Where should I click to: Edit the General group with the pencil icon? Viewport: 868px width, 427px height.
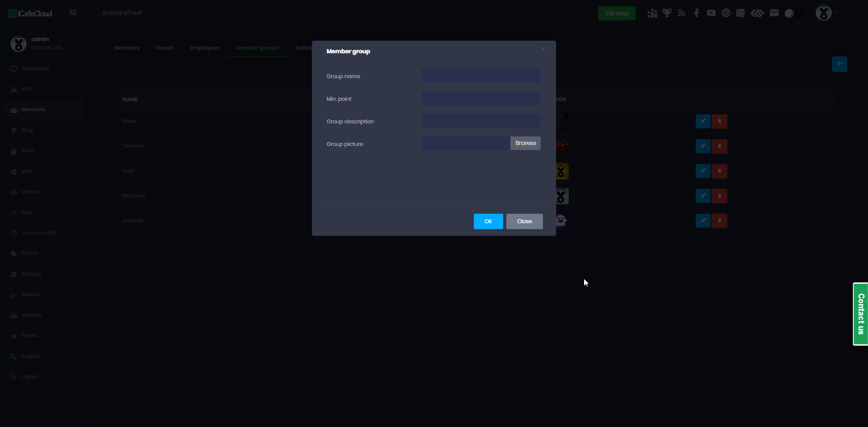pyautogui.click(x=703, y=221)
